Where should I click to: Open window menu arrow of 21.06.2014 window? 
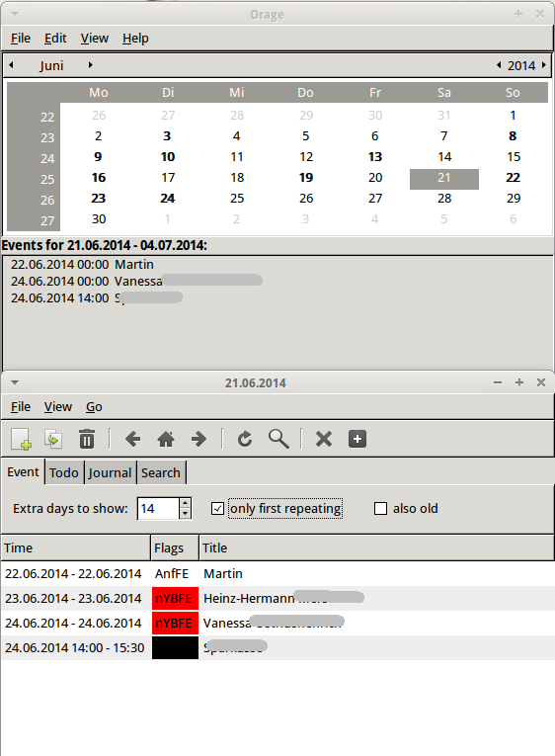(15, 382)
